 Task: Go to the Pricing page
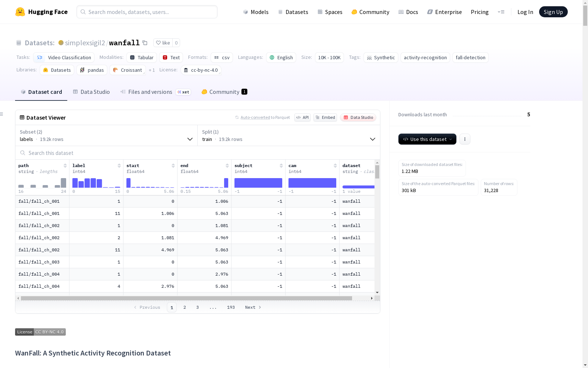click(x=480, y=12)
